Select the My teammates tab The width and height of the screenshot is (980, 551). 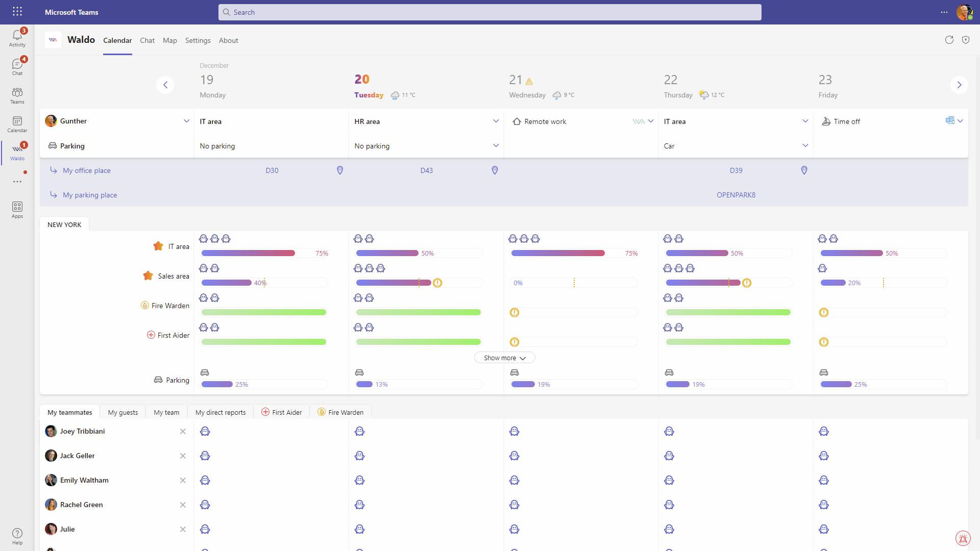pyautogui.click(x=70, y=412)
